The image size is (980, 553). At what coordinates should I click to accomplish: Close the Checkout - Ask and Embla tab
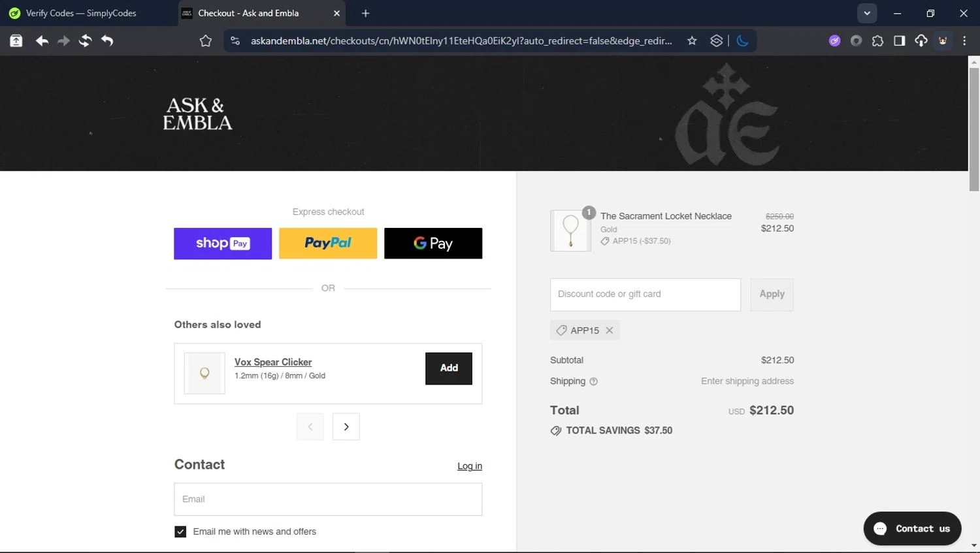point(336,13)
